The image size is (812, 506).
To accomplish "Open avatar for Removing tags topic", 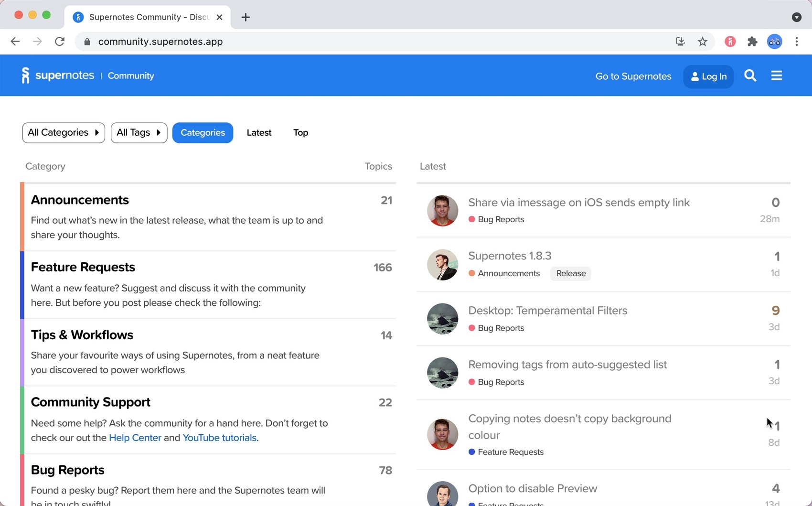I will [442, 373].
